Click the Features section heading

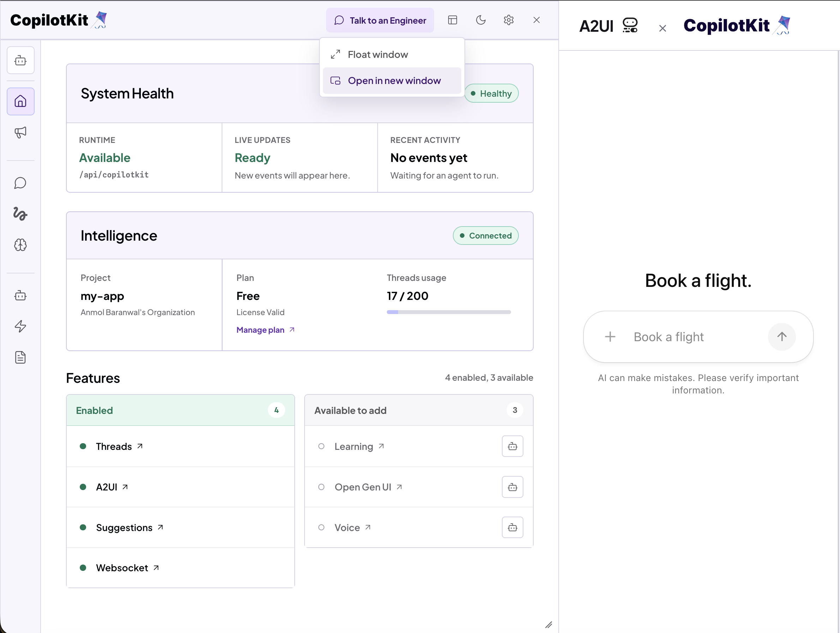click(93, 378)
